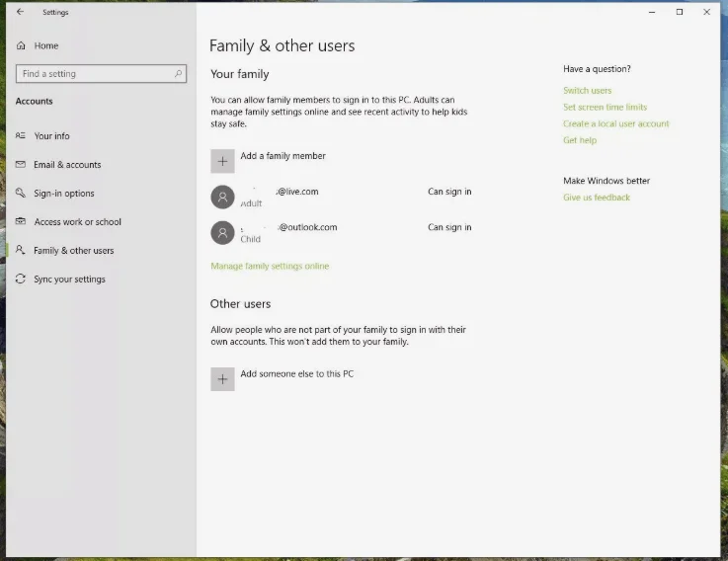This screenshot has width=728, height=561.
Task: Click the back arrow in Settings
Action: (20, 12)
